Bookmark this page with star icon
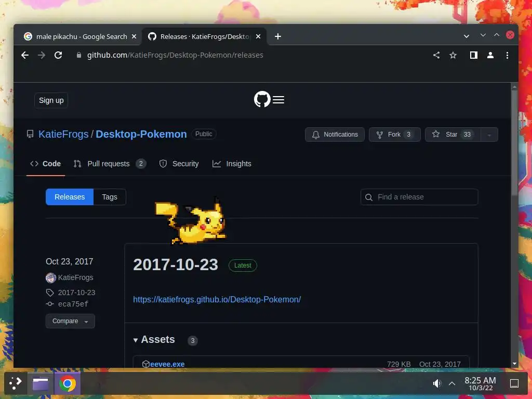Viewport: 532px width, 399px height. pyautogui.click(x=453, y=55)
